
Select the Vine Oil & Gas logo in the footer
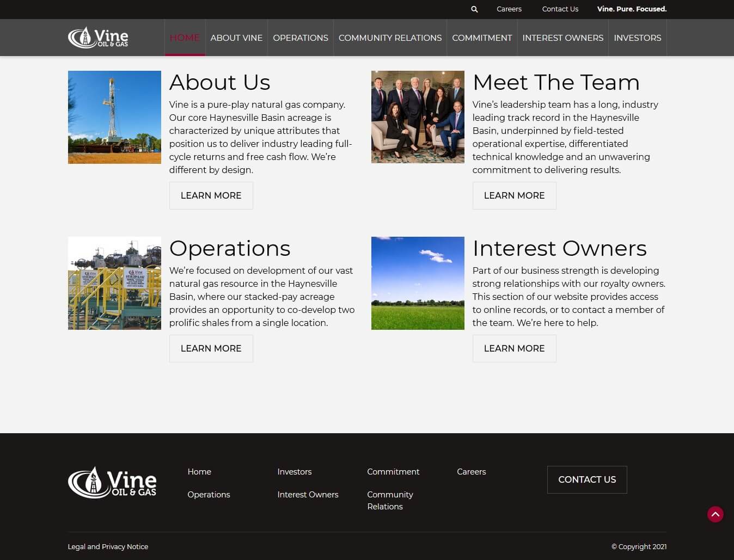point(112,481)
